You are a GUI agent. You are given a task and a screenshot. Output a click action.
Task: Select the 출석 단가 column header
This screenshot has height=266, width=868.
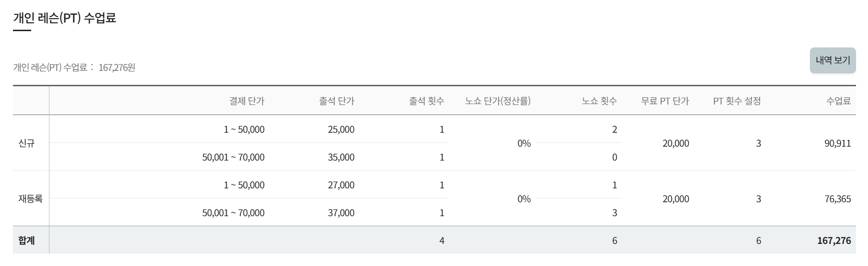[336, 101]
